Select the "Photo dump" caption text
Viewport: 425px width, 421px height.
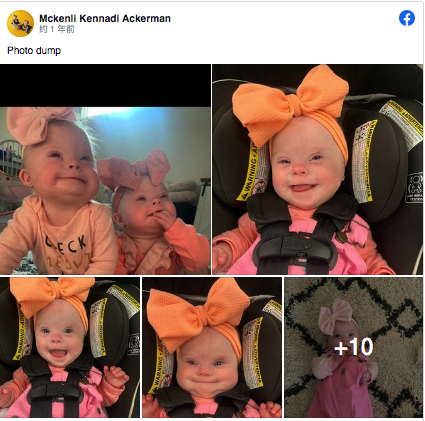point(34,50)
